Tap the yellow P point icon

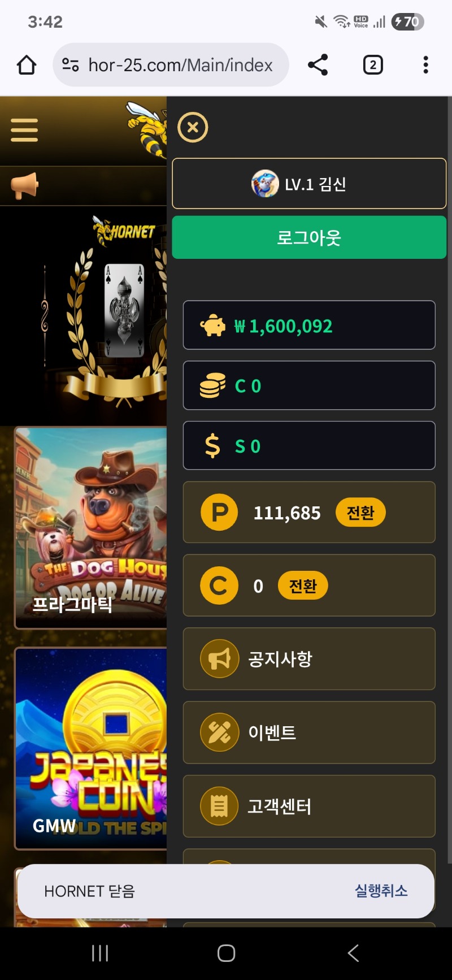pyautogui.click(x=219, y=512)
